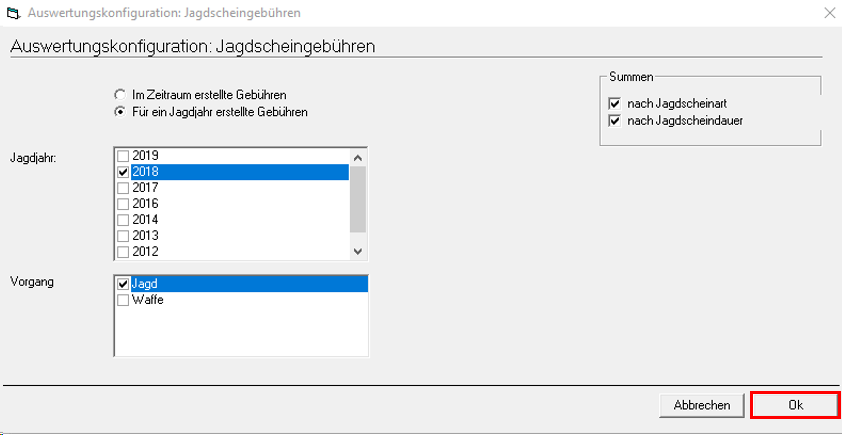Select 'Im Zeitraum erstellte Gebühren' radio option
The image size is (842, 435).
point(120,94)
